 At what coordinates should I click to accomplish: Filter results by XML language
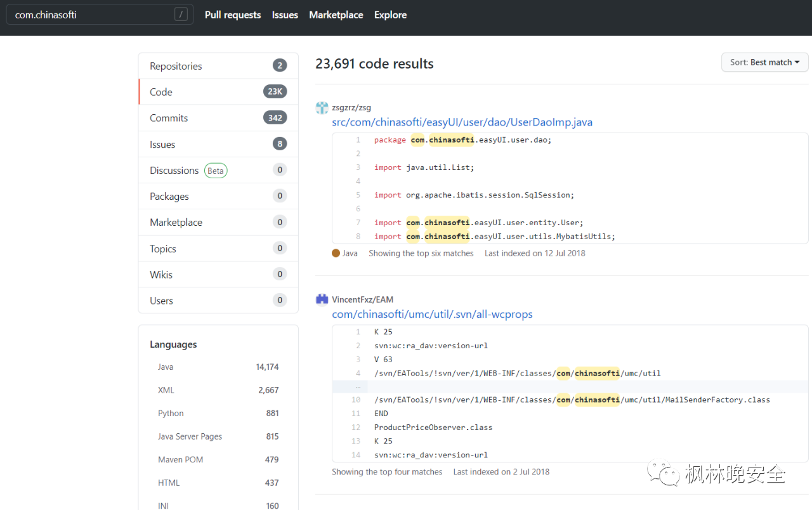[x=218, y=390]
